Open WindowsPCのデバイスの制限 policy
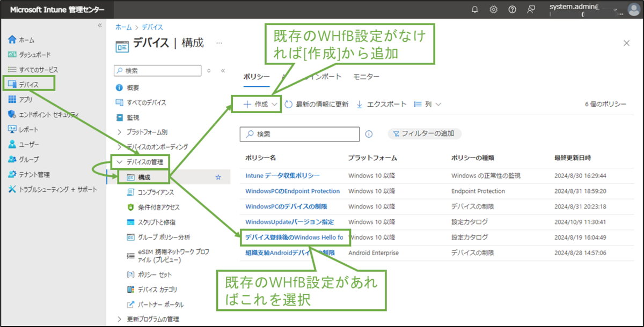 click(x=286, y=206)
